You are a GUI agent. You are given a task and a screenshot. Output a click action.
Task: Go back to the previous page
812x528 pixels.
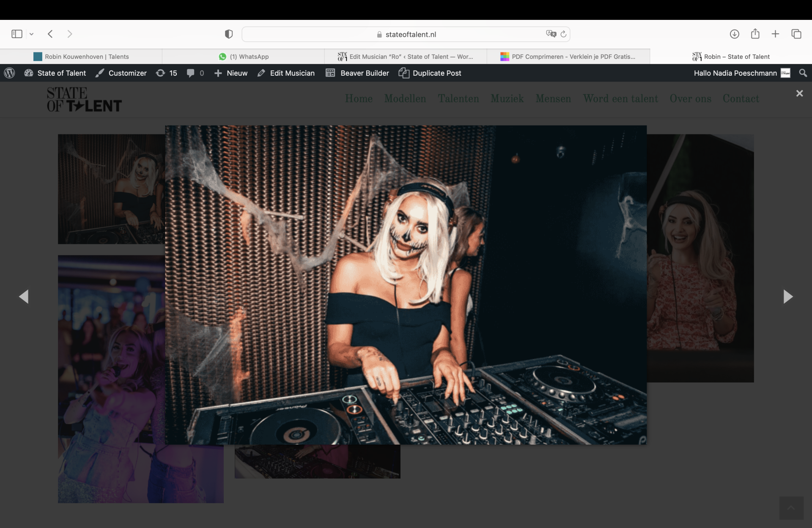coord(50,34)
